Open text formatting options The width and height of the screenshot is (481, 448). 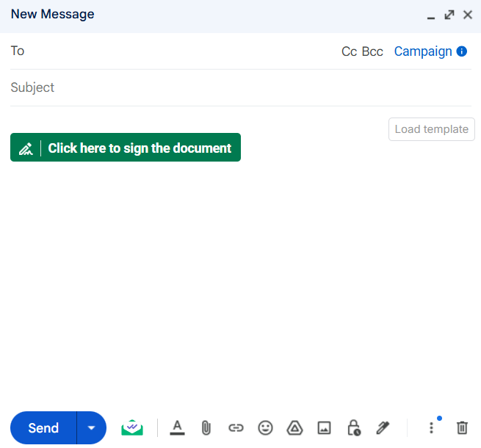(x=177, y=427)
